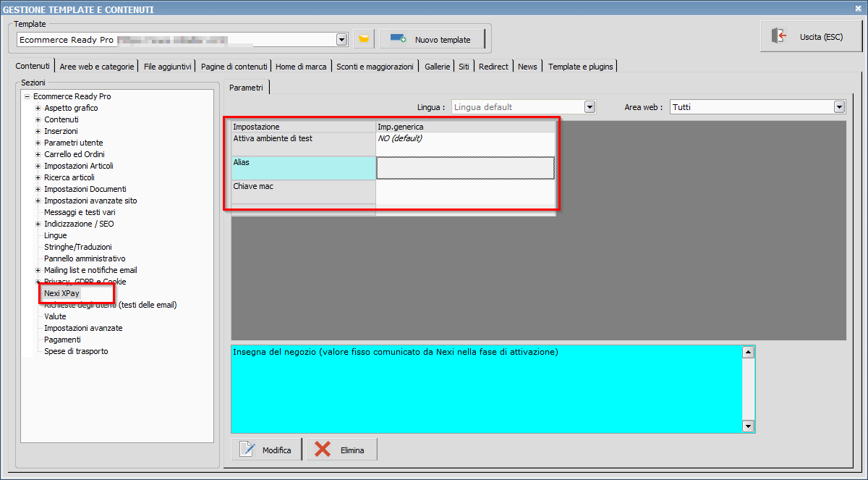Expand the Mailing list e notifiche email node

tap(38, 270)
